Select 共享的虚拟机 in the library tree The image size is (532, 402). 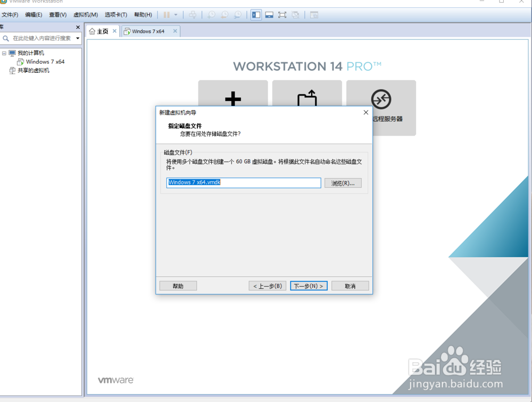(x=34, y=71)
